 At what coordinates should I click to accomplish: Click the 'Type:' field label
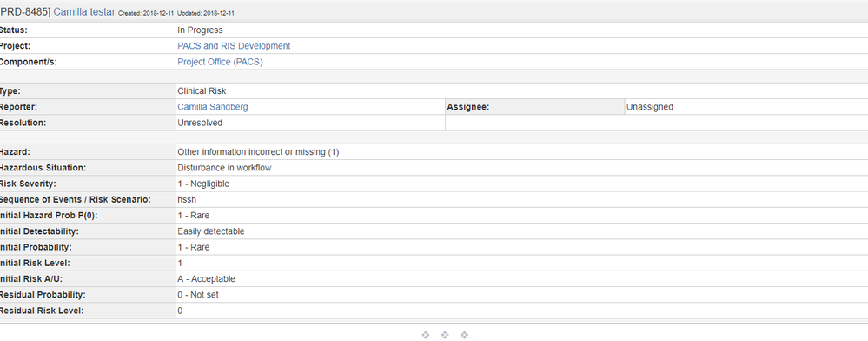point(10,91)
